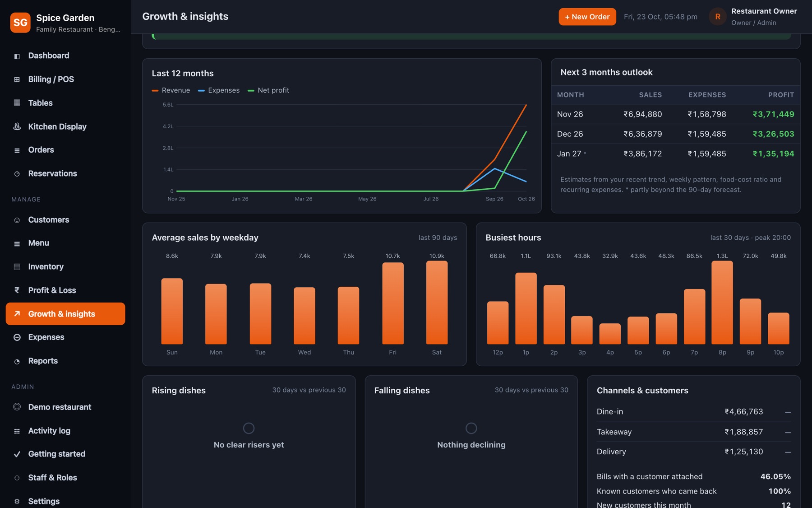Go to Dashboard menu item
Screen dimensions: 812x508
tap(65, 56)
